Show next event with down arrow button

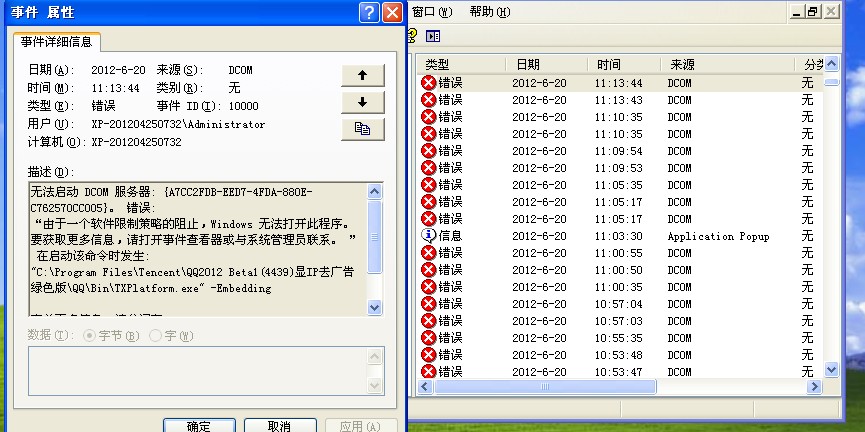[x=362, y=102]
